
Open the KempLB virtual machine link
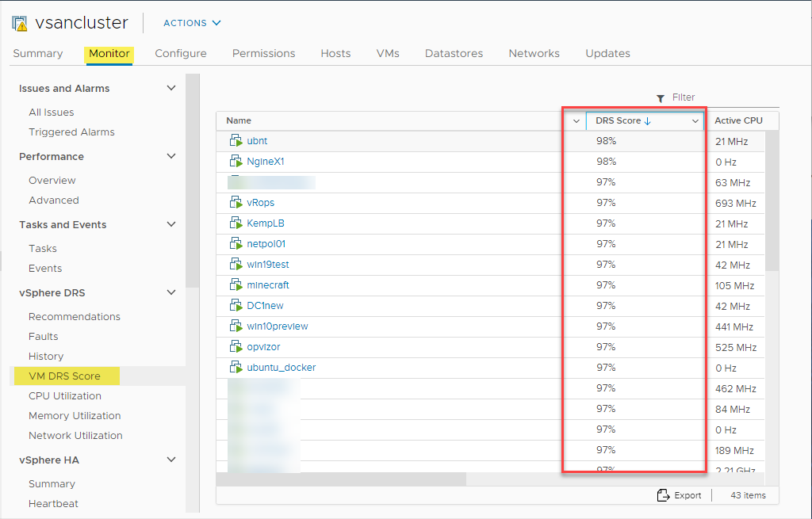click(x=266, y=223)
